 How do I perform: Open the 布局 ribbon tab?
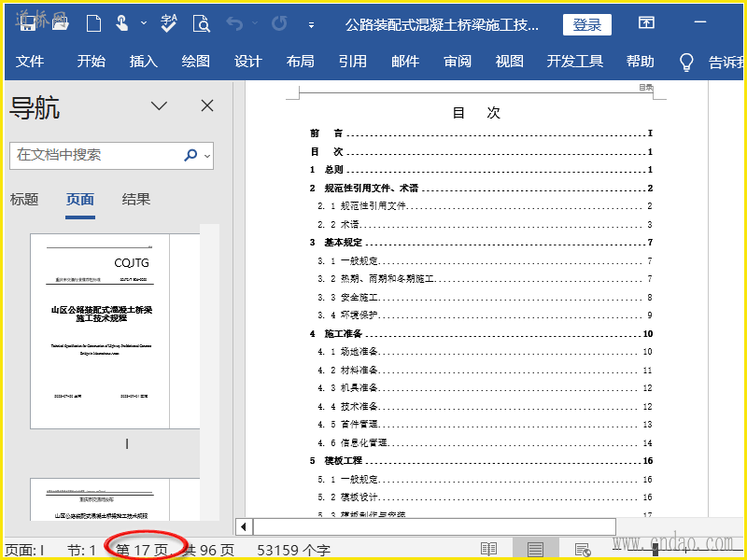pyautogui.click(x=300, y=62)
